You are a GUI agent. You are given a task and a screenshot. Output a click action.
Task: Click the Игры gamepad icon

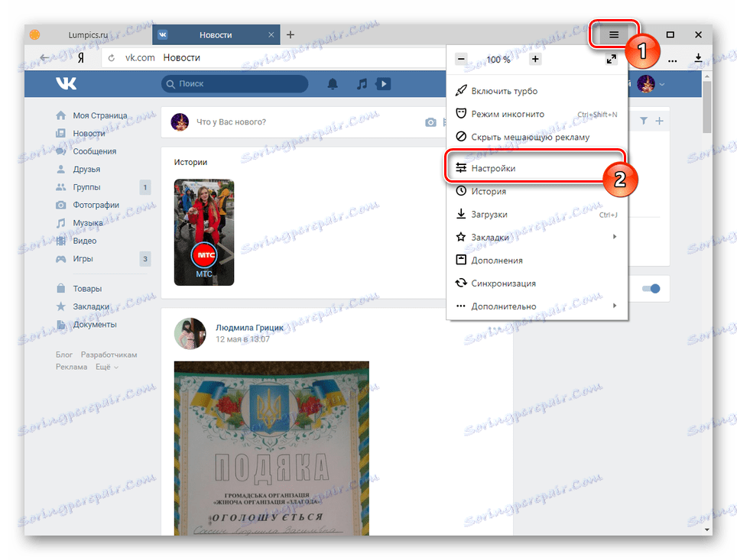(60, 258)
